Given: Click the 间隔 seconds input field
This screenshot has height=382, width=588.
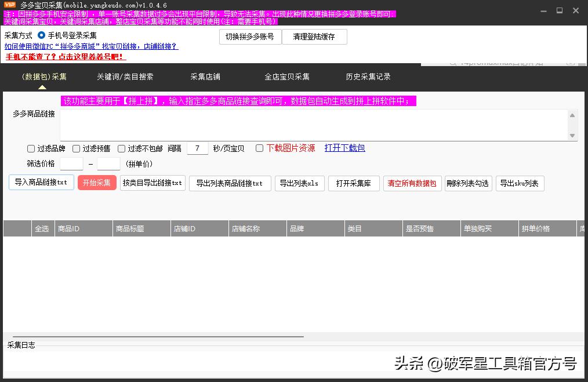Looking at the screenshot, I should pos(197,148).
